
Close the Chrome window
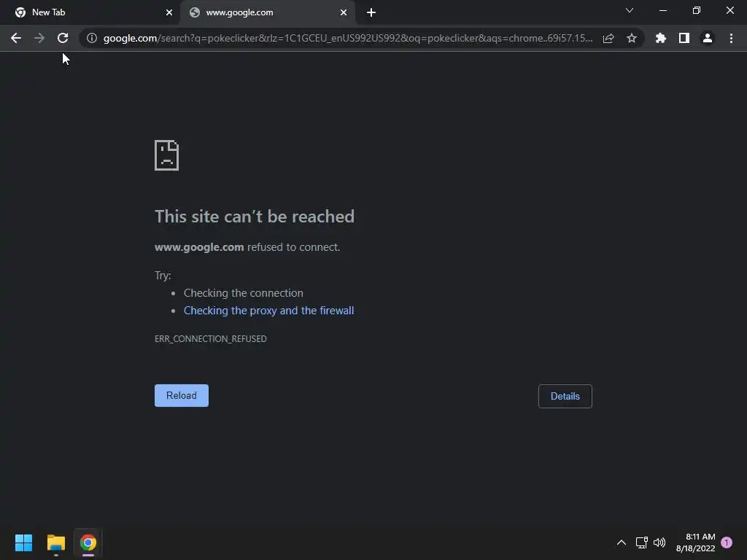pos(729,10)
